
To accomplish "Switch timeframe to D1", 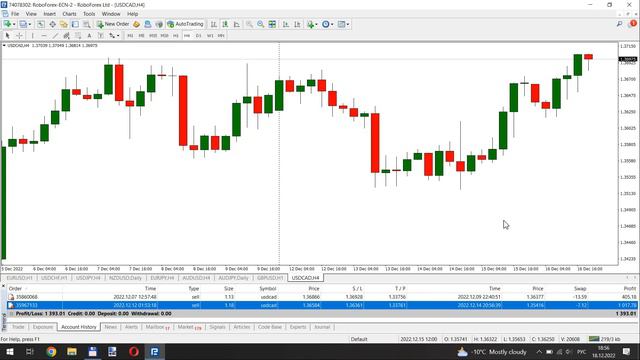I will [198, 36].
